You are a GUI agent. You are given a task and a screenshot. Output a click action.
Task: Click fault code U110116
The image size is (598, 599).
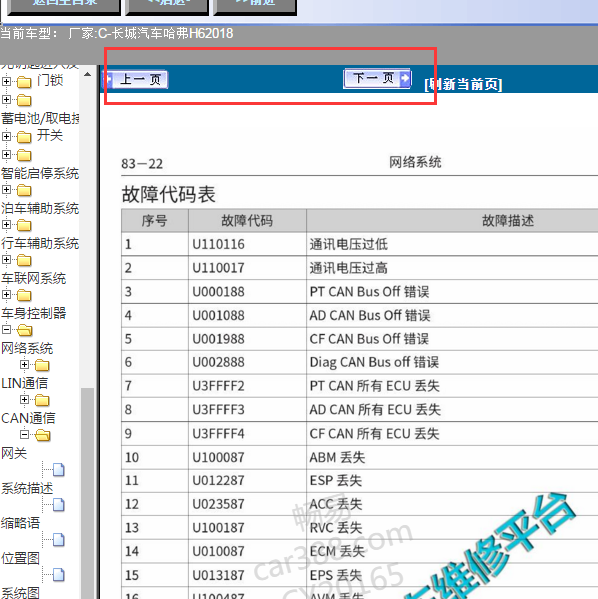tap(218, 244)
